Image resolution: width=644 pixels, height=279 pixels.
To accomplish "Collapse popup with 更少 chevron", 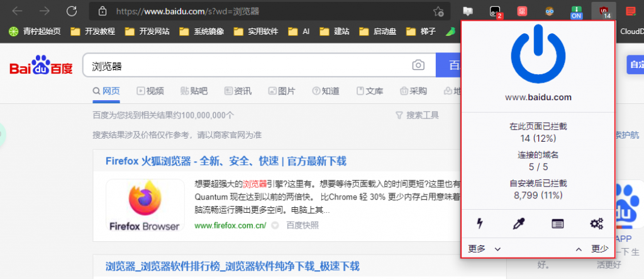I will [592, 249].
